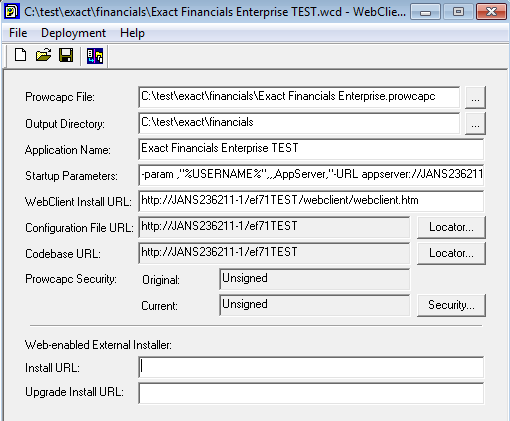
Task: Browse for the Output Directory
Action: coord(475,124)
